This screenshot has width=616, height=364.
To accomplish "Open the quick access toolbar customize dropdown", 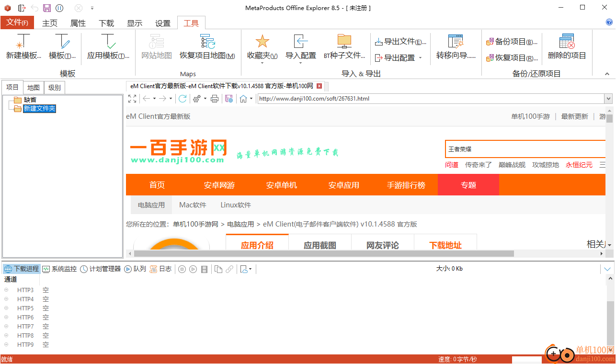I will tap(92, 8).
